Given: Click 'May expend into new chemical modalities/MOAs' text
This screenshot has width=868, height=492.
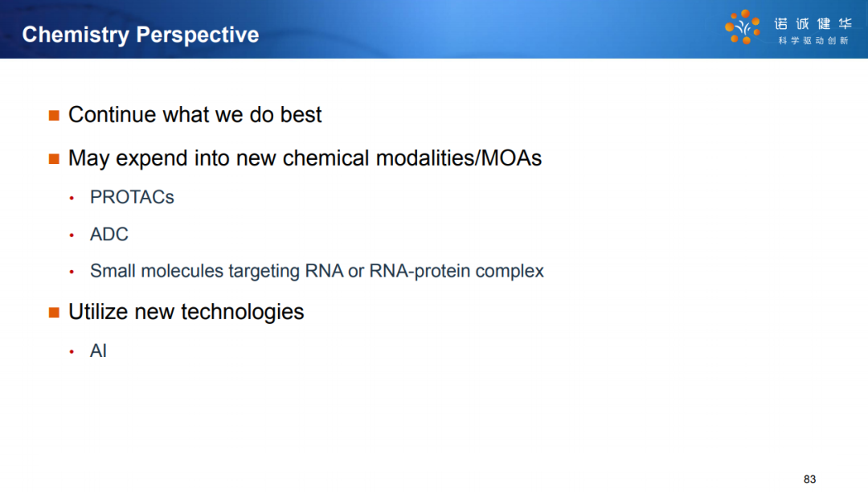Looking at the screenshot, I should (305, 158).
